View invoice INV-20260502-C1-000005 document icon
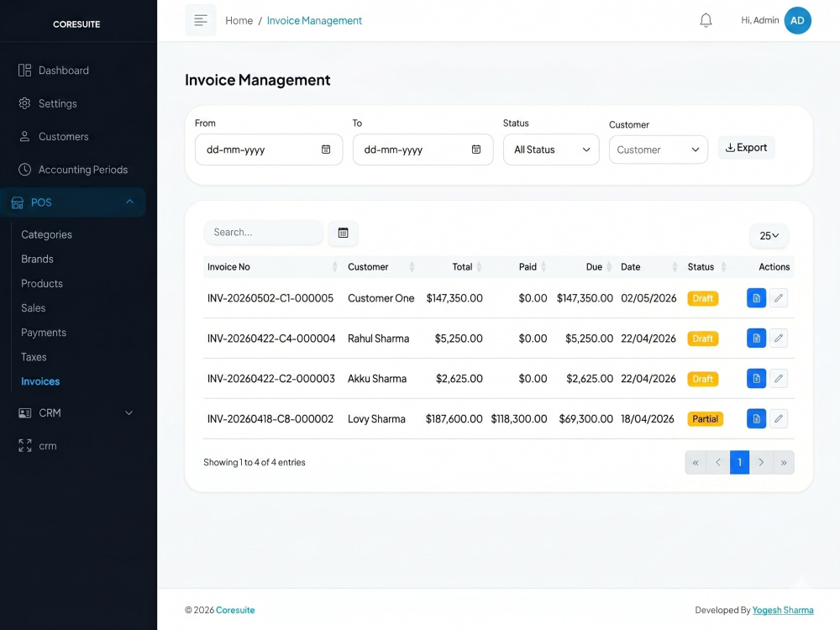This screenshot has height=630, width=840. pyautogui.click(x=756, y=298)
